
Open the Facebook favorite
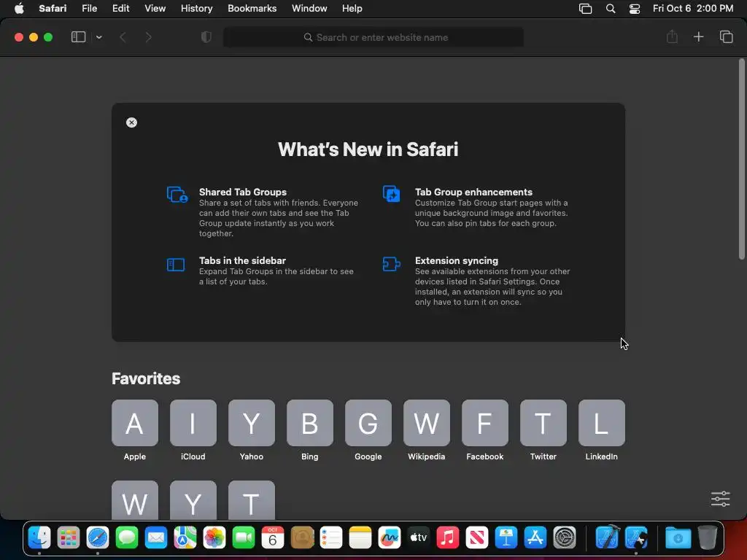tap(485, 430)
